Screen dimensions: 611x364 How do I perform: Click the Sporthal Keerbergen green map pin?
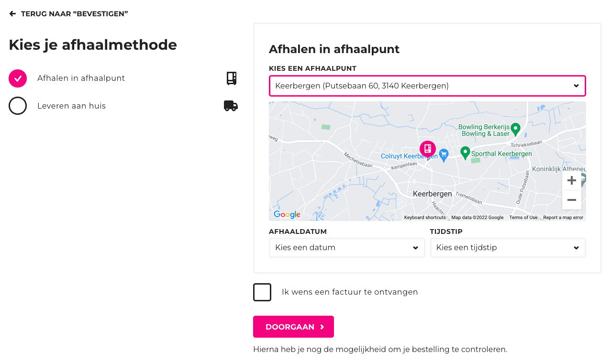(x=465, y=153)
